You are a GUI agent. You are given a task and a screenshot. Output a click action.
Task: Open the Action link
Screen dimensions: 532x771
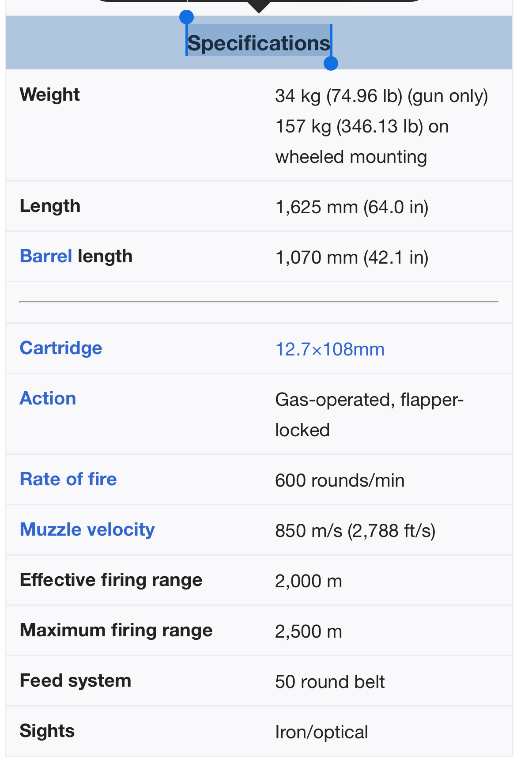pos(48,398)
